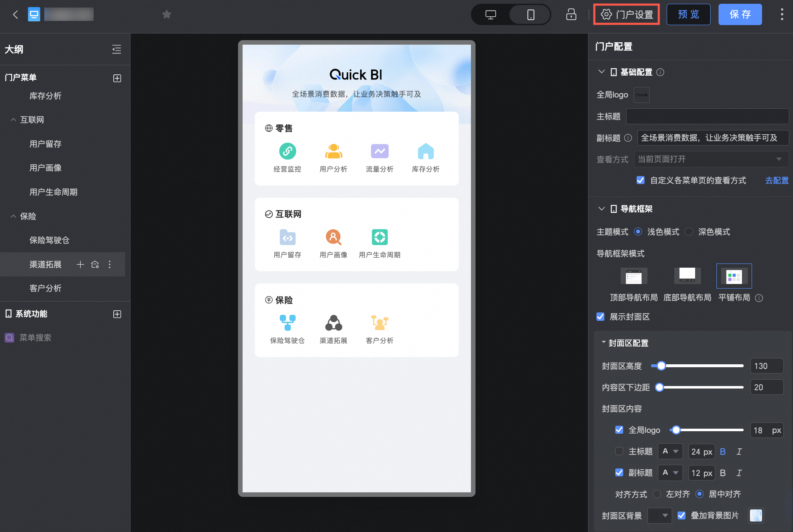Go back using the left arrow
Screen dimensions: 793x532
(15, 15)
